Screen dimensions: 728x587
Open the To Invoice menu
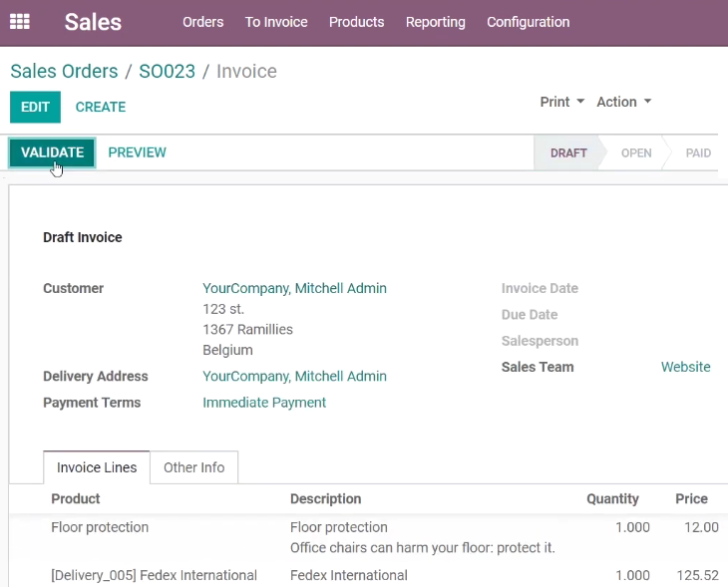click(276, 22)
